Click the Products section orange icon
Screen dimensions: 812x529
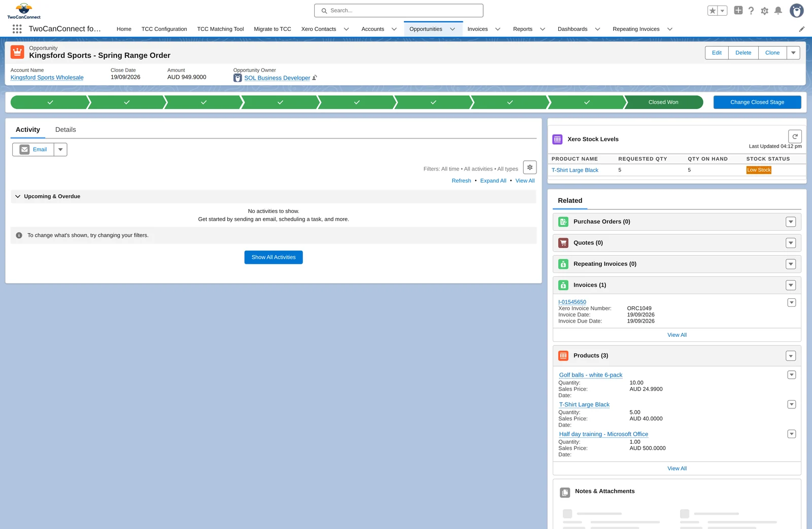click(563, 356)
